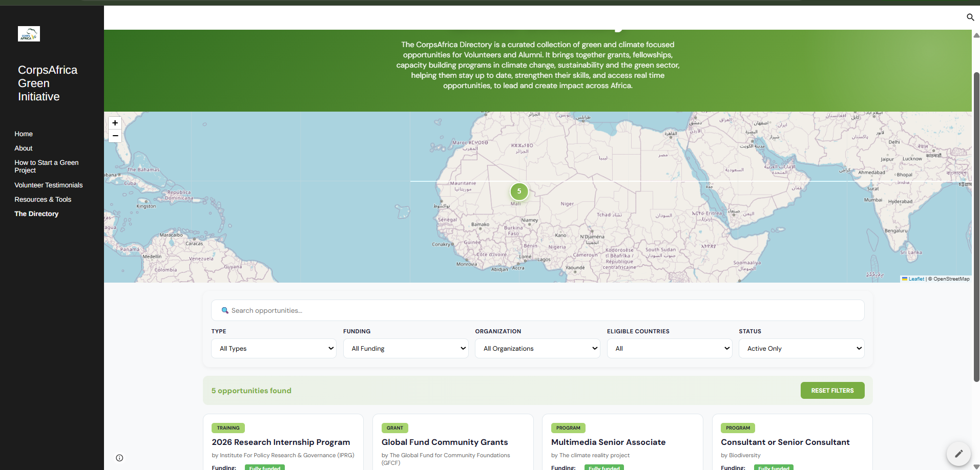The width and height of the screenshot is (980, 470).
Task: Open the page info icon
Action: pyautogui.click(x=119, y=458)
